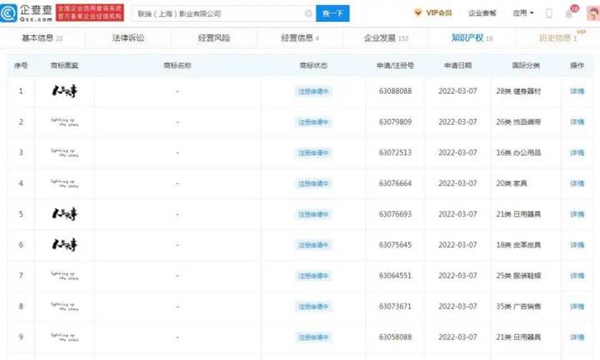Open the trademark image in row 5
This screenshot has height=360, width=600.
[65, 214]
